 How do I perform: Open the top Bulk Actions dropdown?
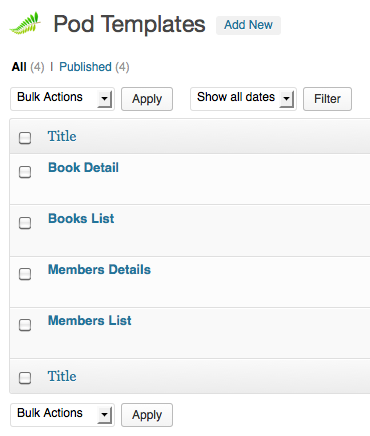[x=62, y=99]
